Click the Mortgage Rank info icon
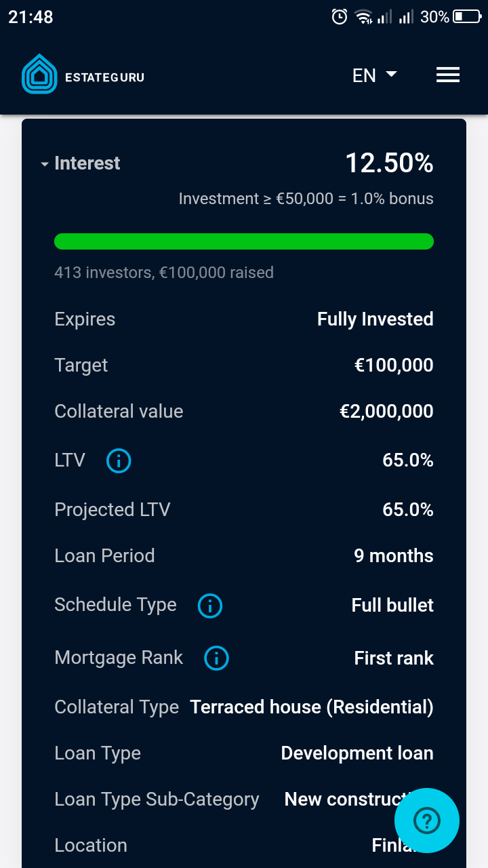 point(217,658)
